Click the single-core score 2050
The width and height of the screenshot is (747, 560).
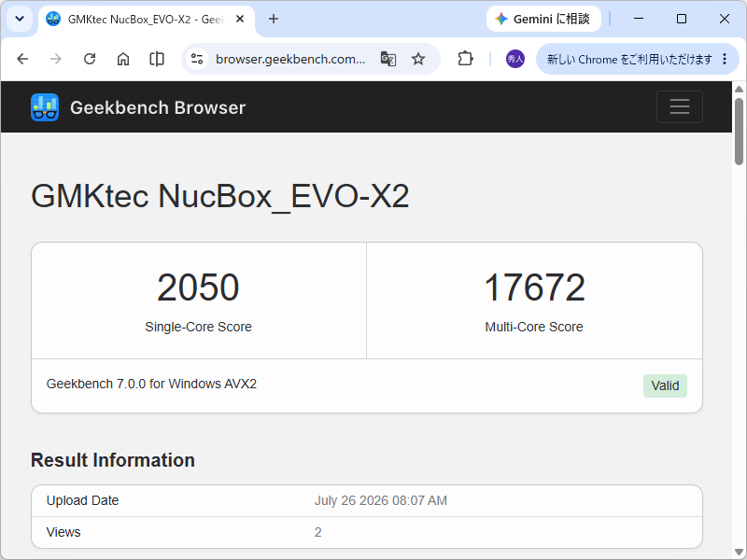pos(198,287)
